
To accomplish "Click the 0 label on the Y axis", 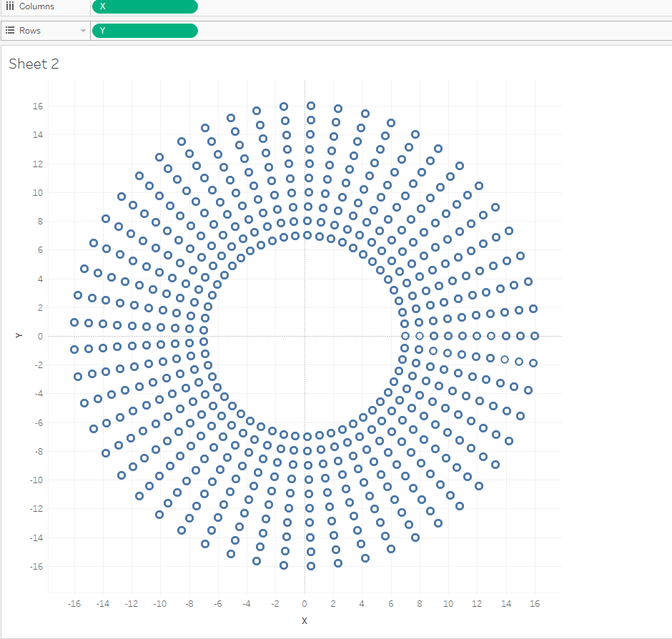I will [40, 337].
